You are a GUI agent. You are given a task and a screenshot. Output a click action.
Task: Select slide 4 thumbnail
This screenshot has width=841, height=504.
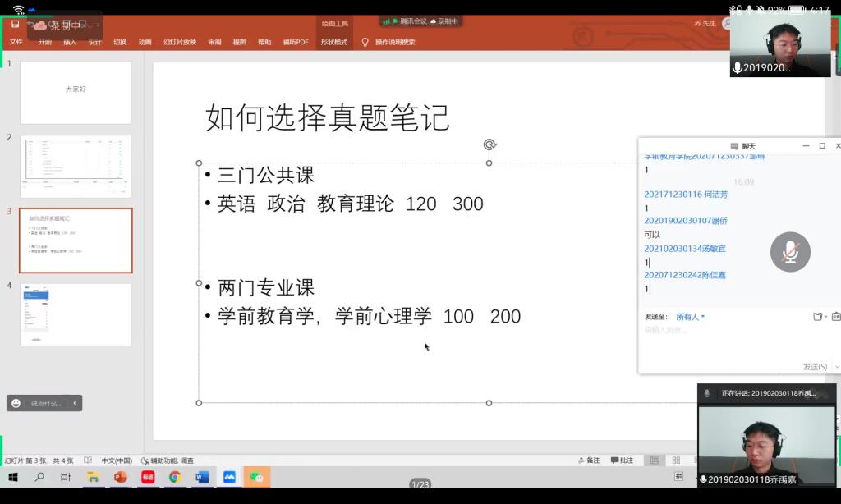pos(76,314)
